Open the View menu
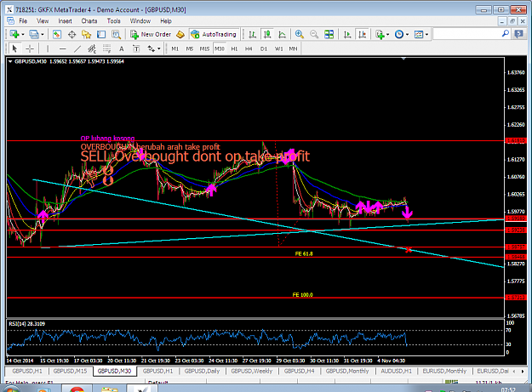The height and width of the screenshot is (392, 532). (x=43, y=21)
